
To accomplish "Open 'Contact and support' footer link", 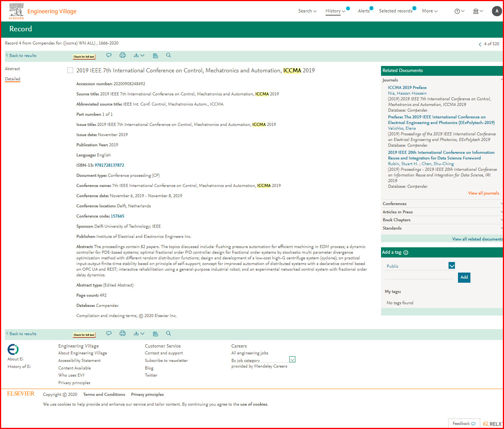I will pyautogui.click(x=164, y=353).
